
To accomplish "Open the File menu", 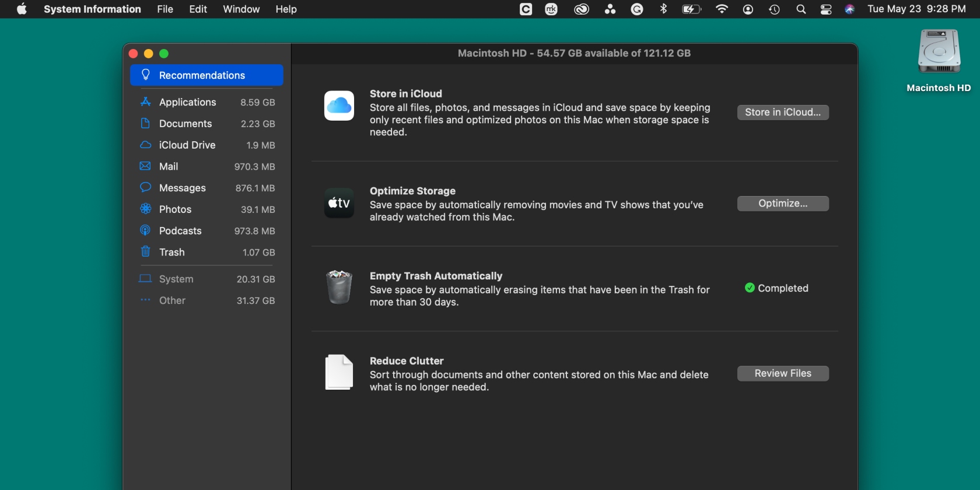I will click(165, 9).
